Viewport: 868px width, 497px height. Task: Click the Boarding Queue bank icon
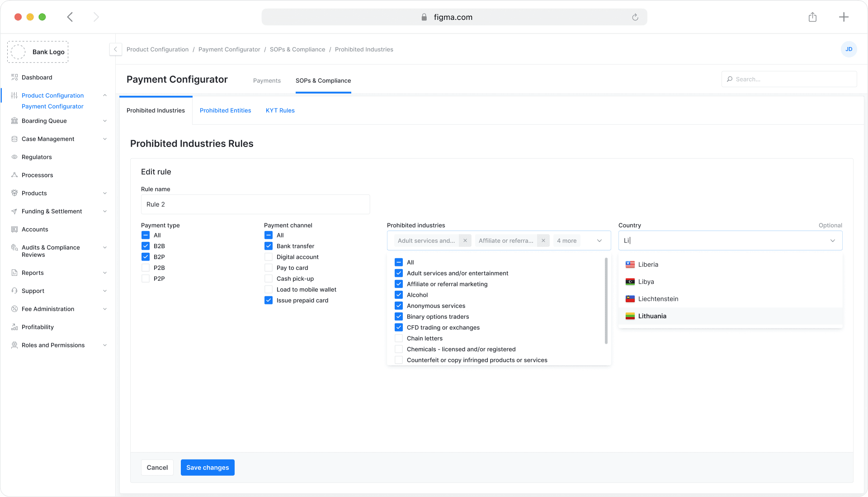[x=14, y=121]
